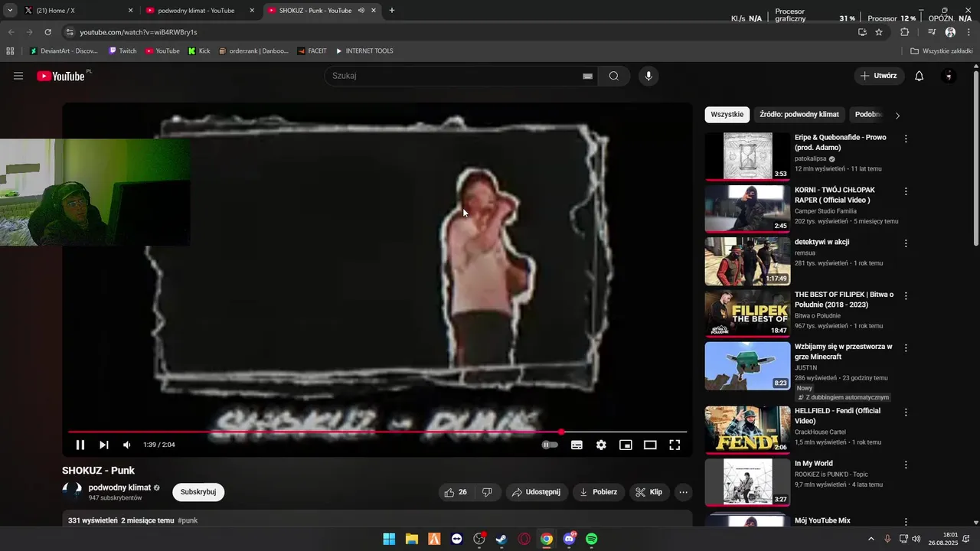Reload the page
This screenshot has width=980, height=551.
(x=47, y=32)
